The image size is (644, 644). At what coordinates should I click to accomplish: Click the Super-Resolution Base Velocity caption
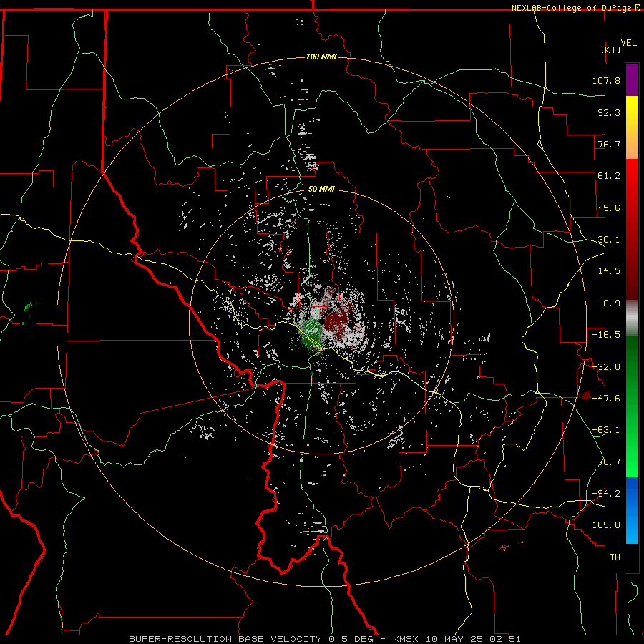point(325,639)
